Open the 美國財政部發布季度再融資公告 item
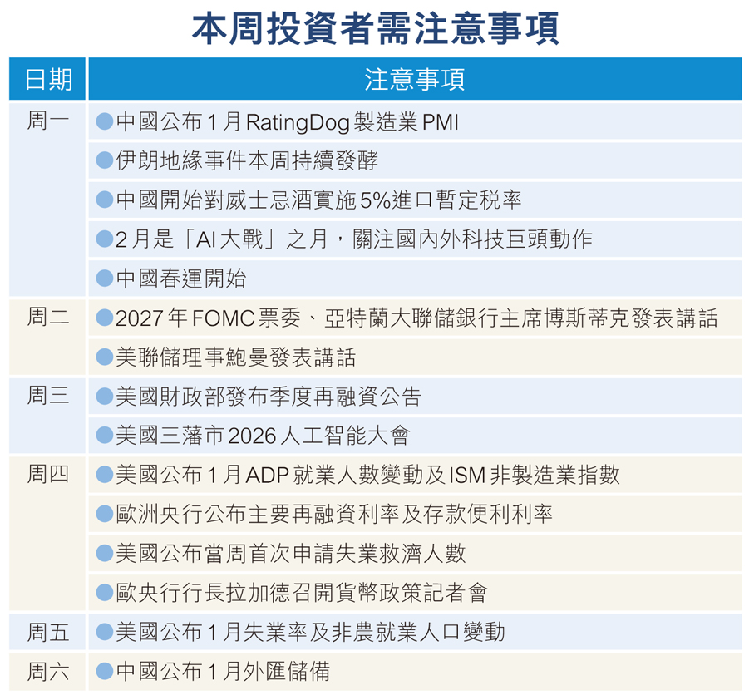The height and width of the screenshot is (700, 754). pos(269,397)
